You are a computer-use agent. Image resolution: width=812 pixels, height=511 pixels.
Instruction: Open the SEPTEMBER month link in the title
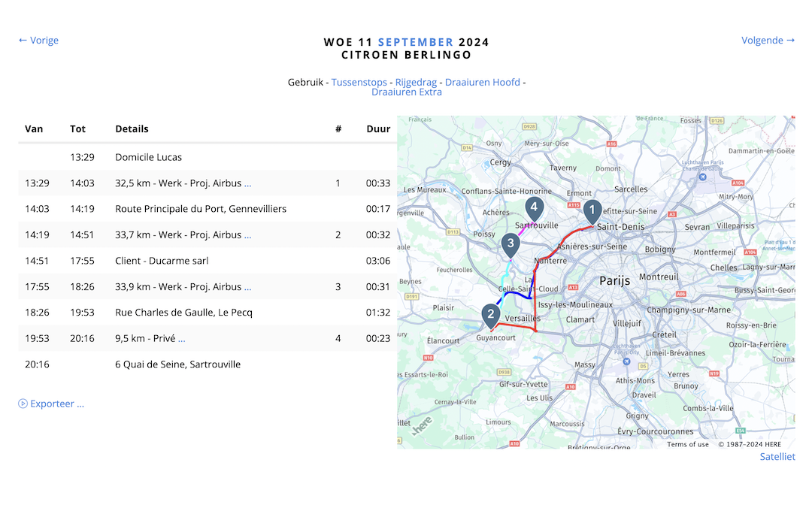(415, 42)
